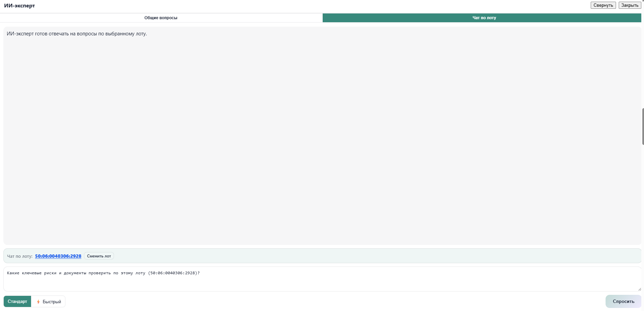Click the textarea resize handle corner
The image size is (644, 311).
click(x=639, y=289)
